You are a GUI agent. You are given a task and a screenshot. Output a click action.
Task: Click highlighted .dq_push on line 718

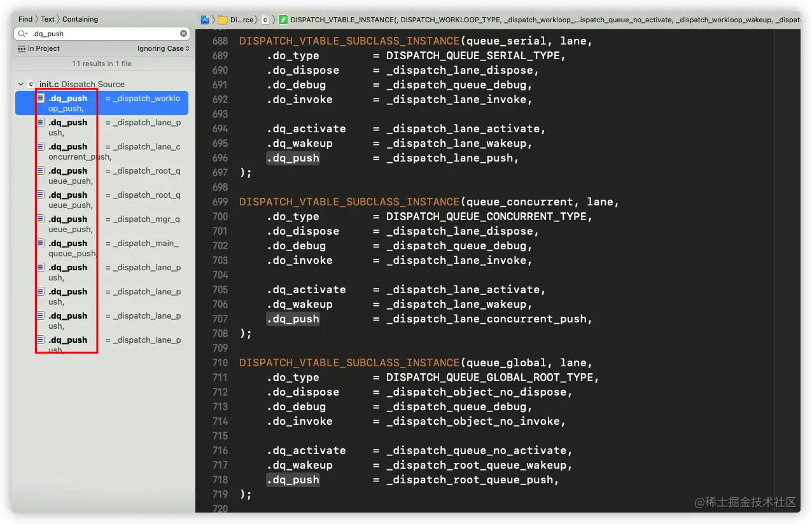coord(293,480)
